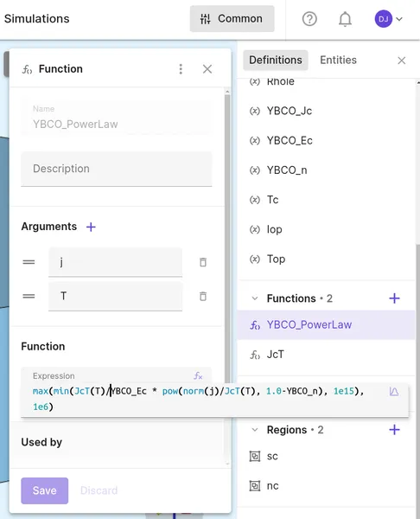Click the drag handle for argument T
Image resolution: width=420 pixels, height=519 pixels.
(x=29, y=296)
